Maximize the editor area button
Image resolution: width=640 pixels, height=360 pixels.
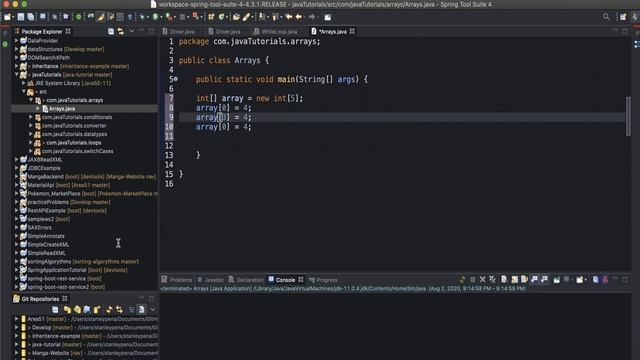[625, 31]
